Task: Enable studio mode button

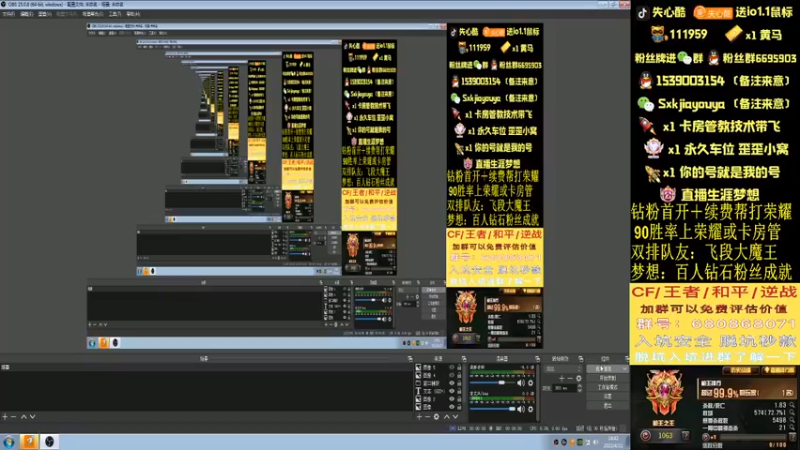Action: pyautogui.click(x=608, y=387)
